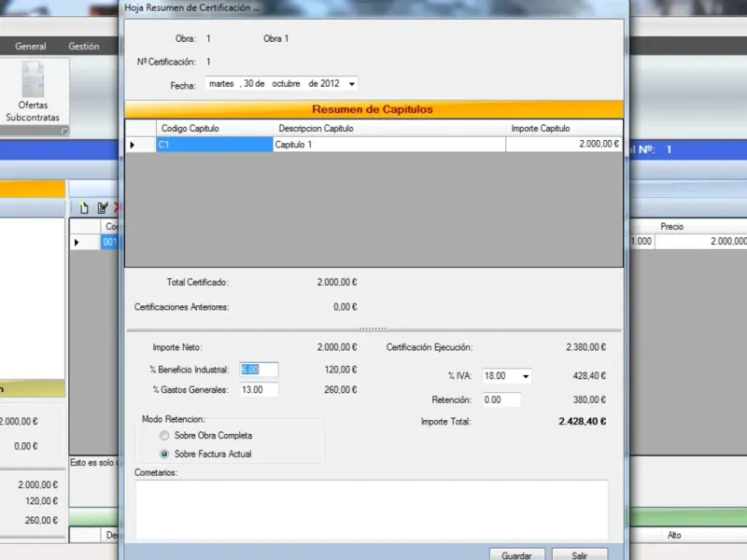This screenshot has width=747, height=560.
Task: Expand the % IVA combo box
Action: click(x=526, y=376)
